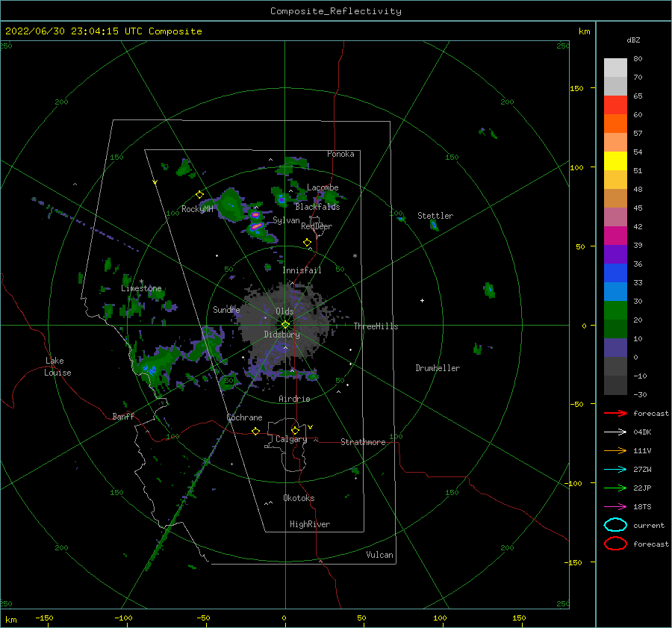Click the green 22JP arrow icon

[x=615, y=488]
